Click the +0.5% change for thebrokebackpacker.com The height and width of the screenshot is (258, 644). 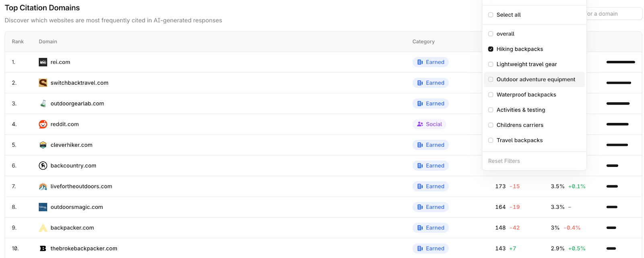tap(576, 248)
